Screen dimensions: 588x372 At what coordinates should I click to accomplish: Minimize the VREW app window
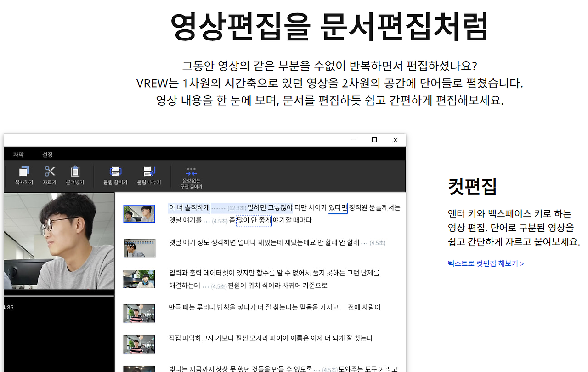353,140
